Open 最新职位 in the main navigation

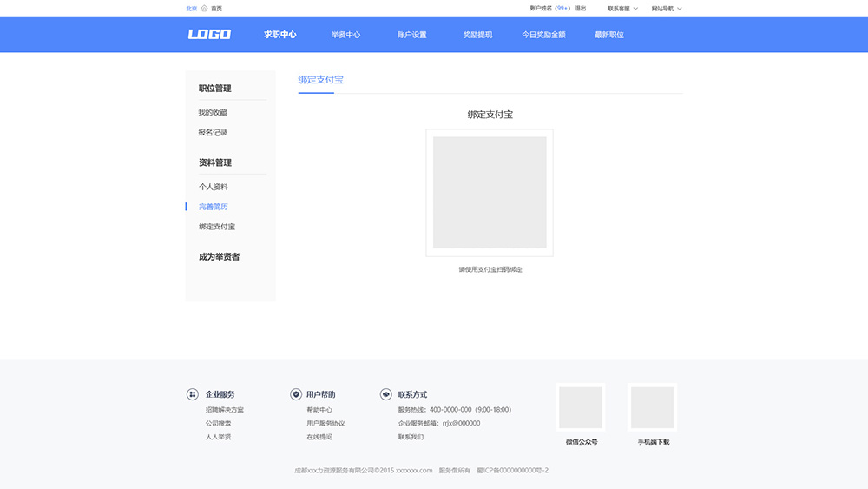pyautogui.click(x=609, y=35)
